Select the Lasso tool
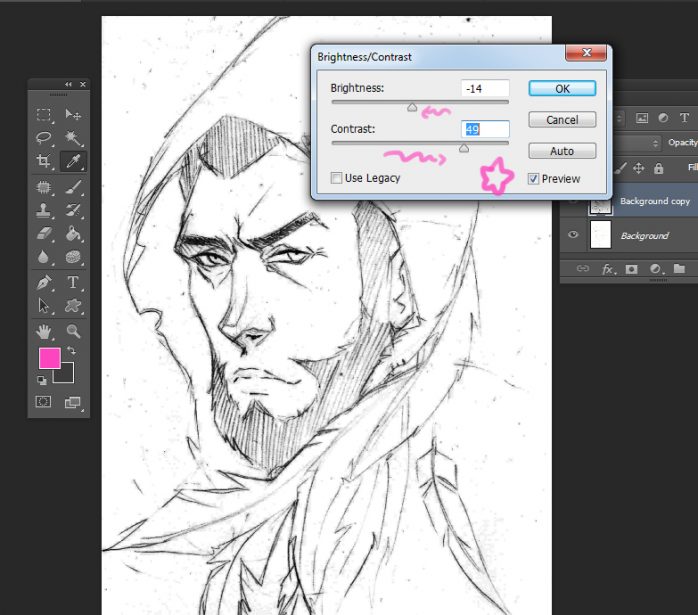 coord(44,138)
